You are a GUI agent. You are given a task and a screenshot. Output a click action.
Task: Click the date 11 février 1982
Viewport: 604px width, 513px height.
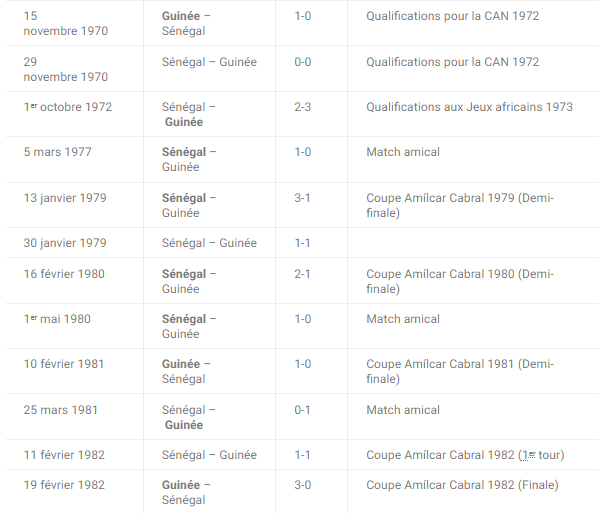point(64,455)
